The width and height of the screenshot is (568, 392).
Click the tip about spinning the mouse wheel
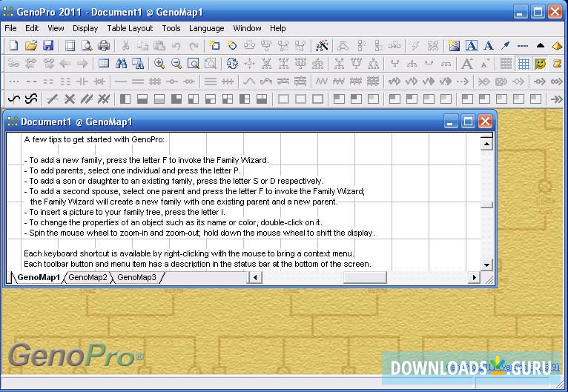tap(199, 233)
